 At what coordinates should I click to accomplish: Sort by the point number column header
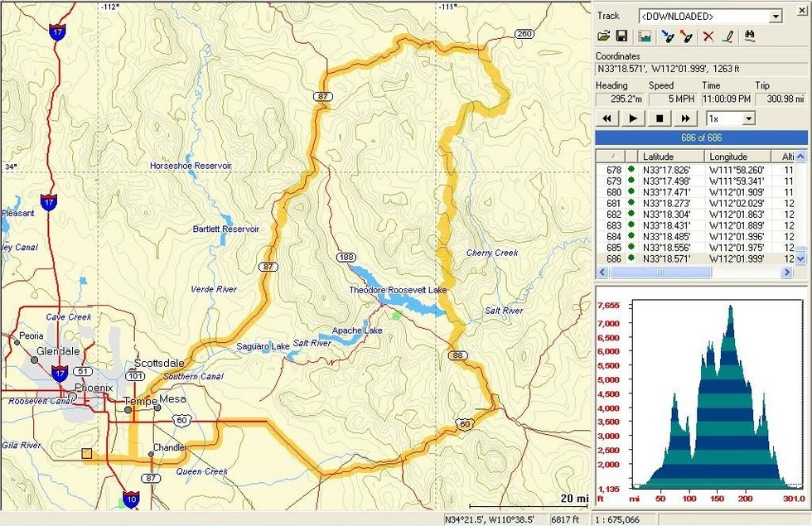click(611, 157)
